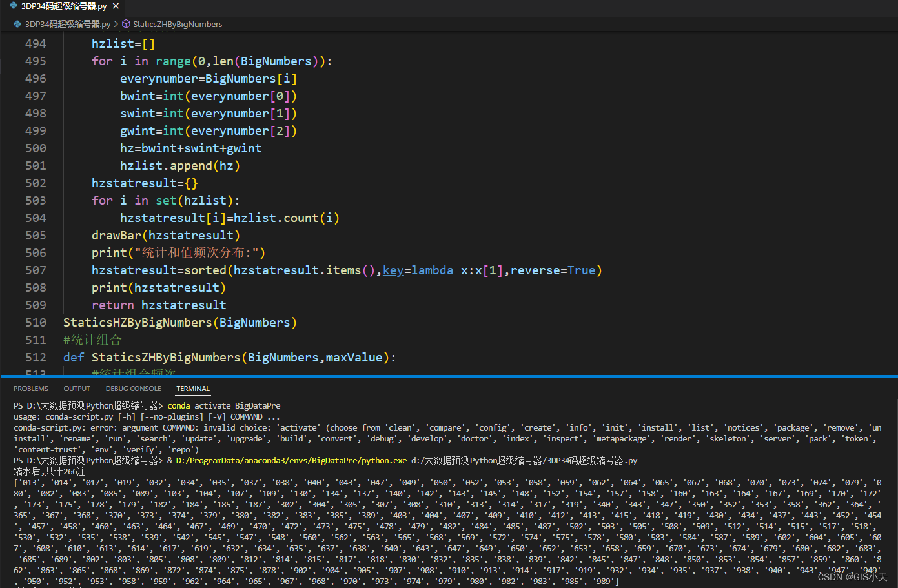898x588 pixels.
Task: Click the breadcrumb chevron separator
Action: click(x=116, y=24)
